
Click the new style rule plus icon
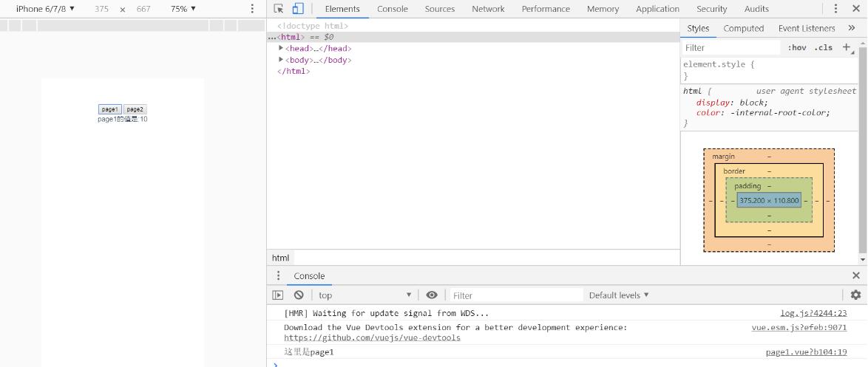point(847,47)
